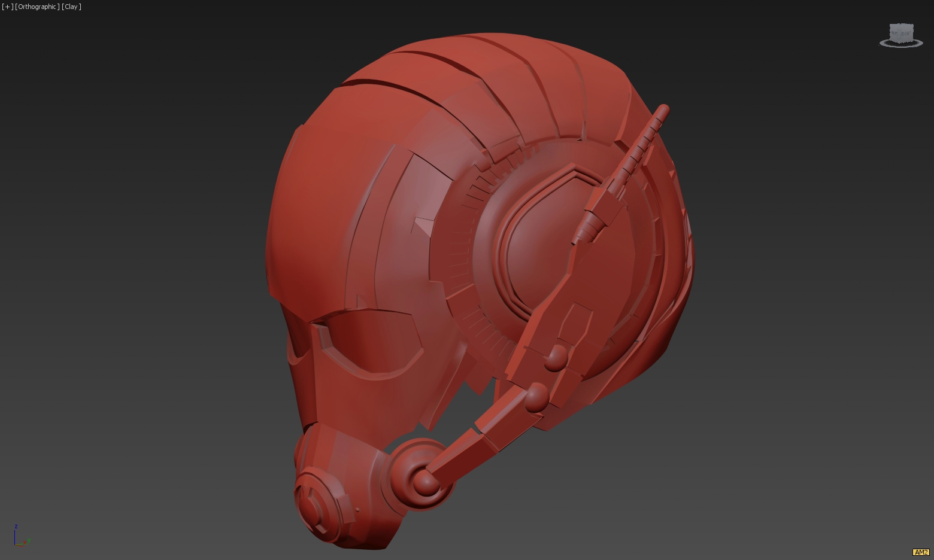Click the yellow AM2 label
Screen dimensions: 934x560
coord(921,552)
